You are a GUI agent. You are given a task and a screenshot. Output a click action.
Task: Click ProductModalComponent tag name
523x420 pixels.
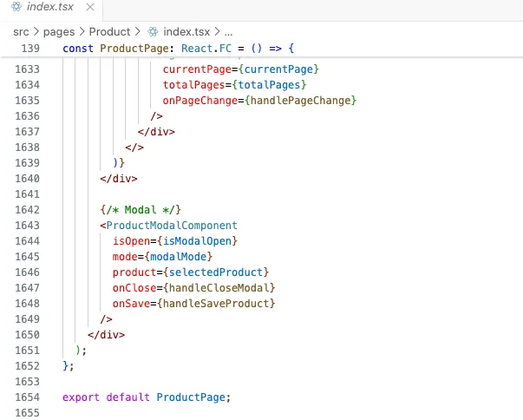(172, 226)
